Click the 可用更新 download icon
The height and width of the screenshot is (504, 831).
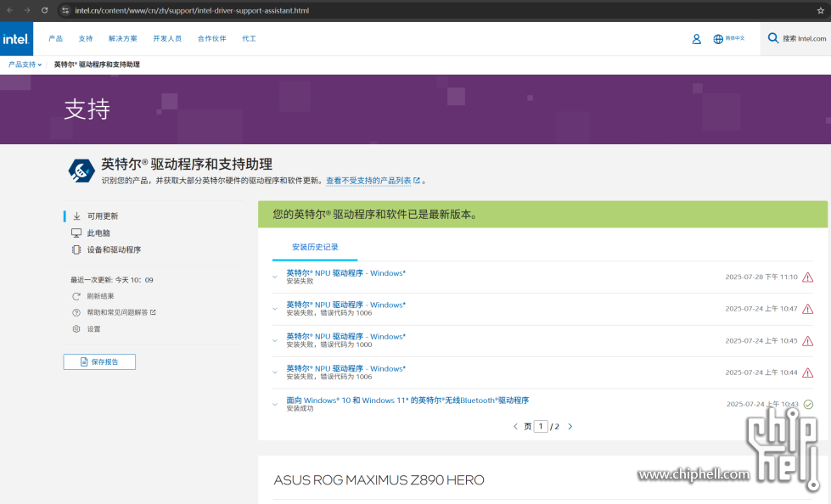coord(77,216)
